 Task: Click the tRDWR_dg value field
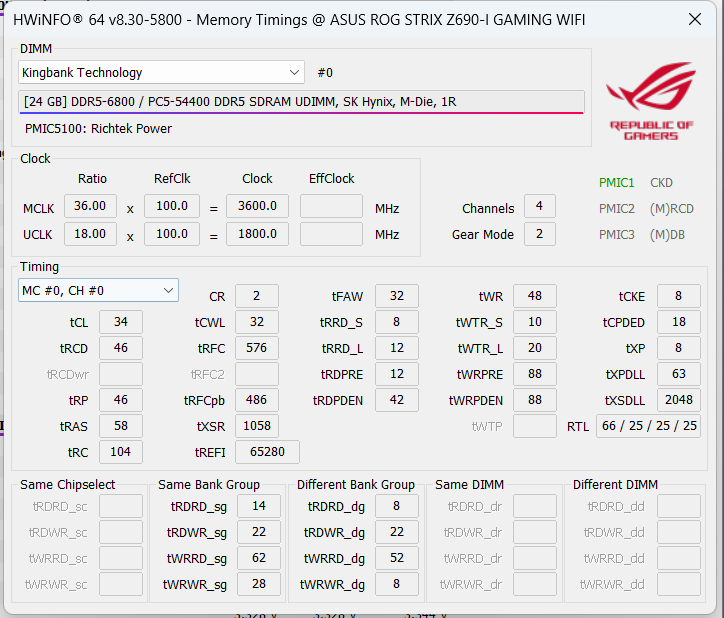pos(397,532)
